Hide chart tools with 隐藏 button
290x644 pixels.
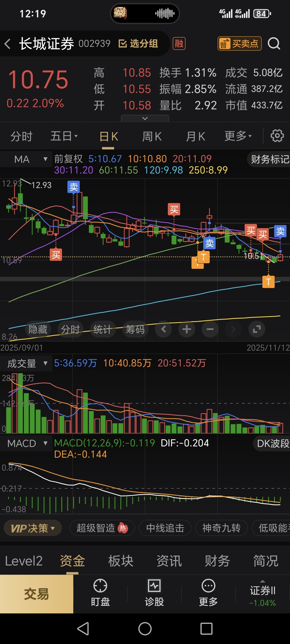[38, 329]
